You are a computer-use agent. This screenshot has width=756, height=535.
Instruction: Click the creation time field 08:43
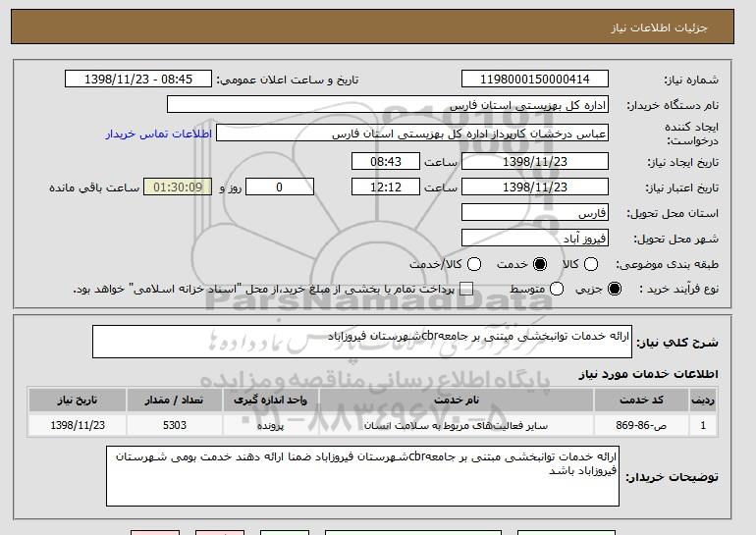[386, 161]
